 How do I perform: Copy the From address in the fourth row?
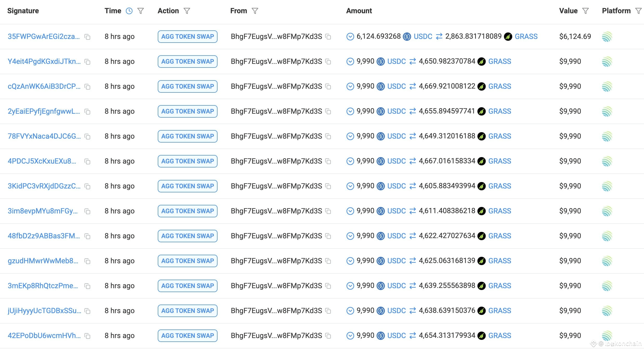tap(328, 111)
